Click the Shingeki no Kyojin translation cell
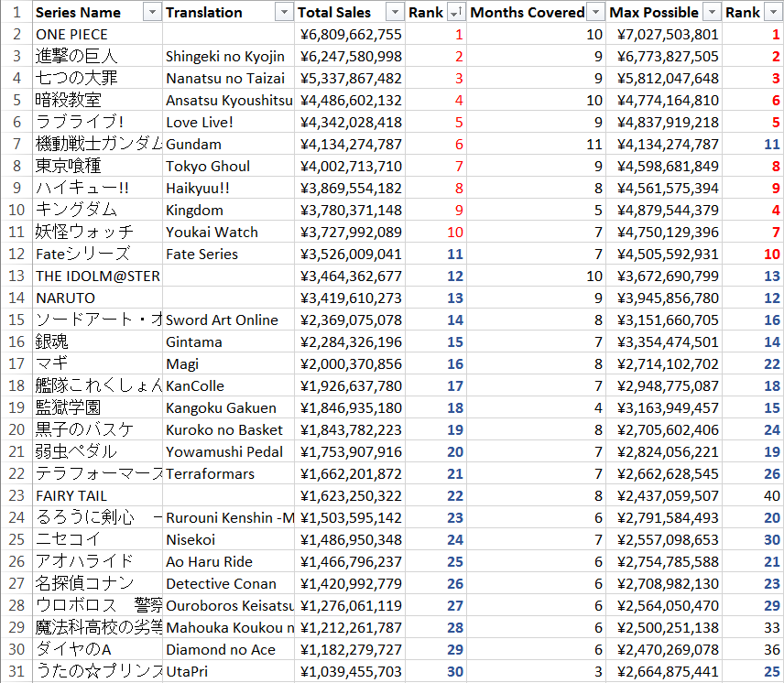The height and width of the screenshot is (683, 784). coord(228,57)
